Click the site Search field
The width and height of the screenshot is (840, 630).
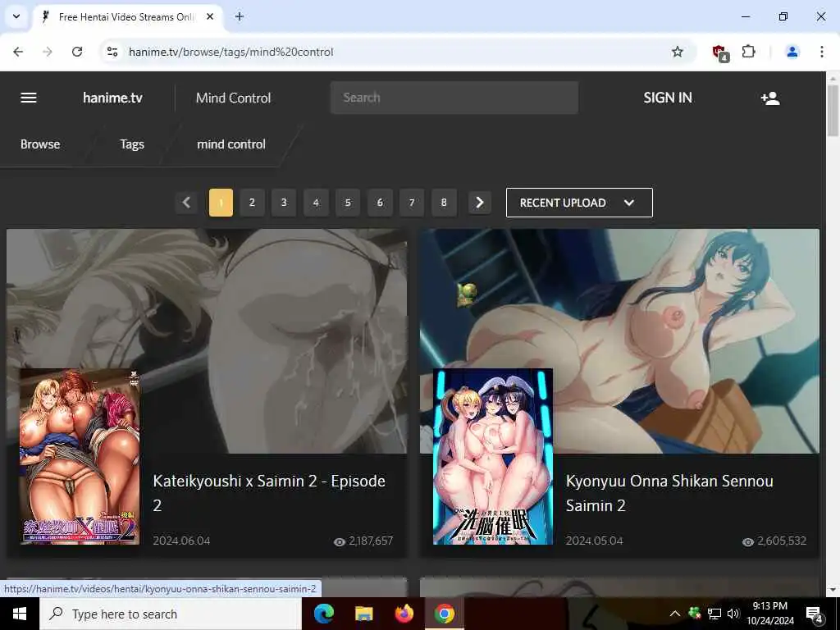point(454,98)
